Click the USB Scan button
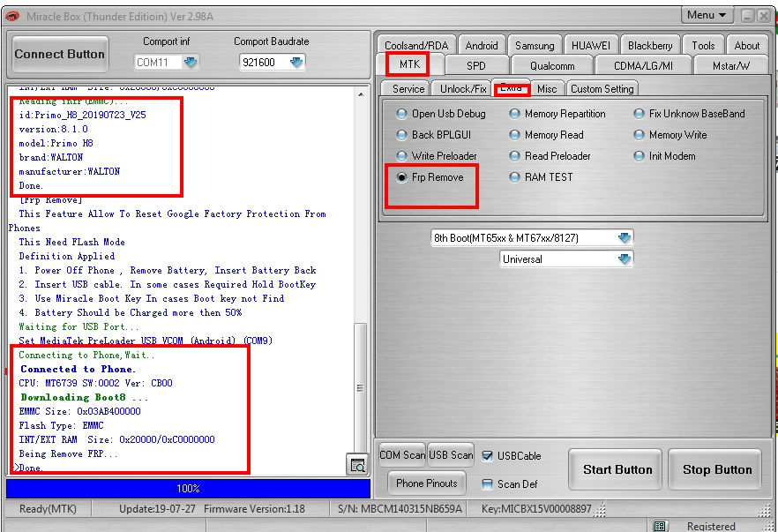The width and height of the screenshot is (778, 532). [451, 455]
